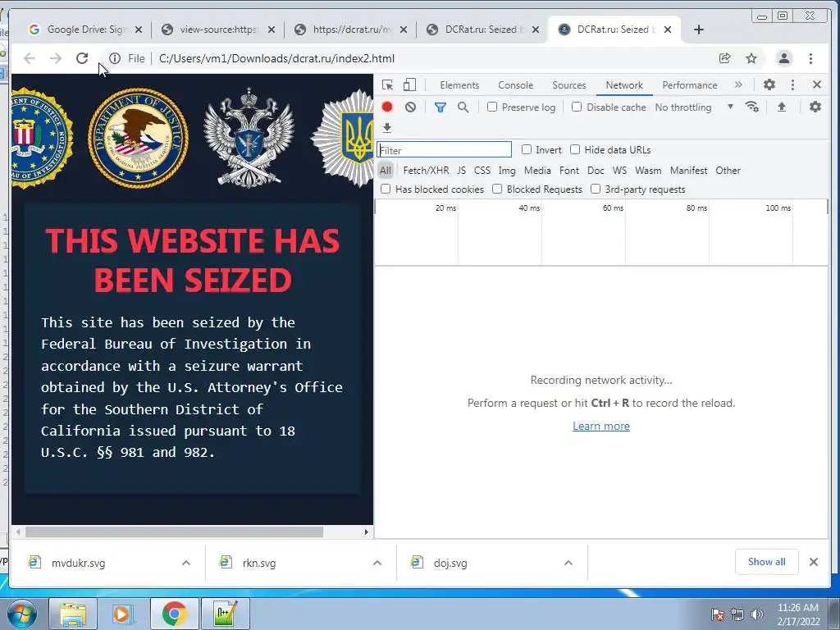Stop recording network log with red button
Image resolution: width=840 pixels, height=630 pixels.
(x=387, y=107)
